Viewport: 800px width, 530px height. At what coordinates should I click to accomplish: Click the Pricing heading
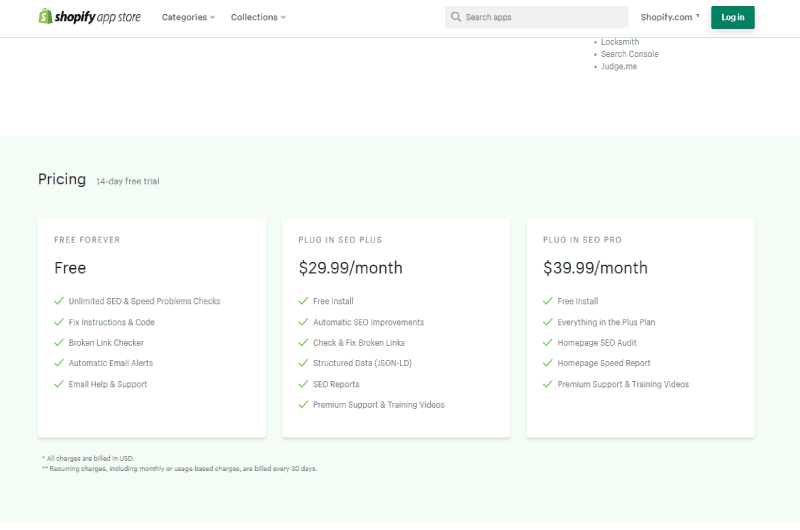tap(62, 180)
